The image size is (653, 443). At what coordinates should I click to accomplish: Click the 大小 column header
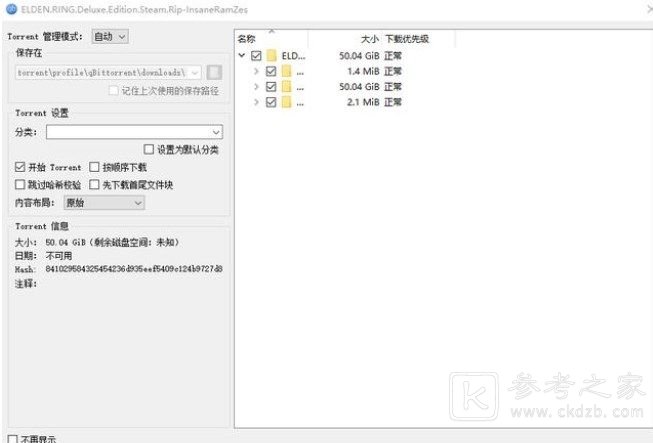click(369, 39)
